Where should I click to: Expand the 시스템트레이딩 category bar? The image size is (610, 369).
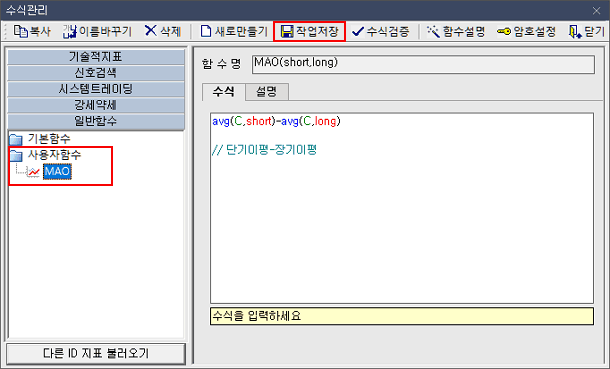96,89
